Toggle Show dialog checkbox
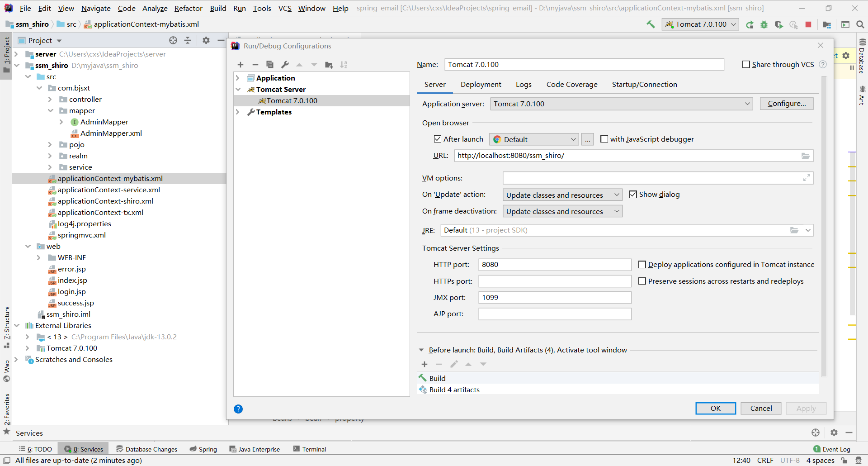868x466 pixels. [x=633, y=195]
